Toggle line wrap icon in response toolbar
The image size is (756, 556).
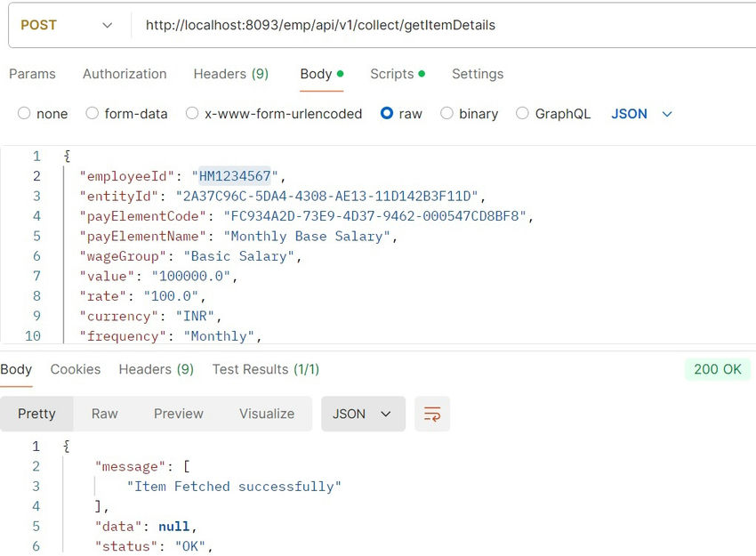[x=432, y=414]
